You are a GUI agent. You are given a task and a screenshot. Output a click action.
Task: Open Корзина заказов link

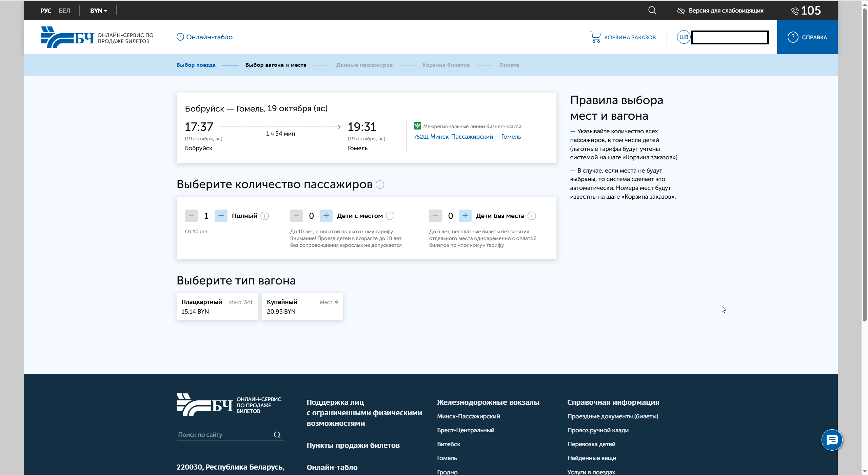(x=623, y=37)
